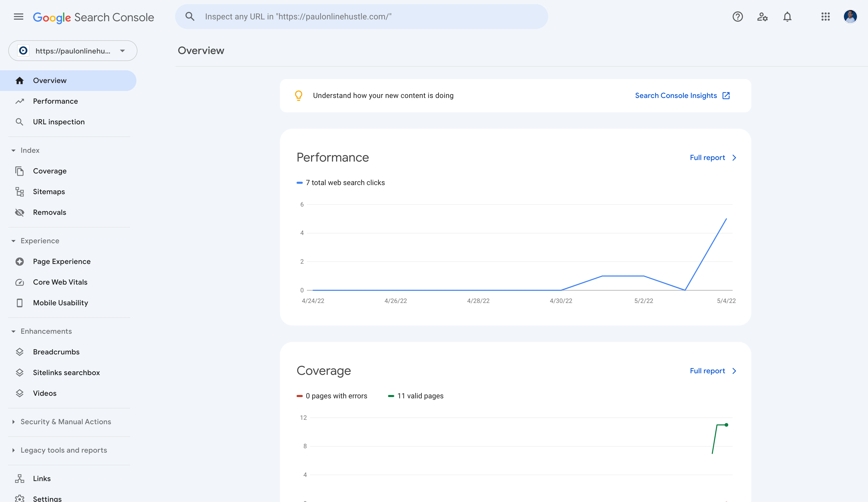
Task: Open the Help question mark icon
Action: tap(738, 17)
